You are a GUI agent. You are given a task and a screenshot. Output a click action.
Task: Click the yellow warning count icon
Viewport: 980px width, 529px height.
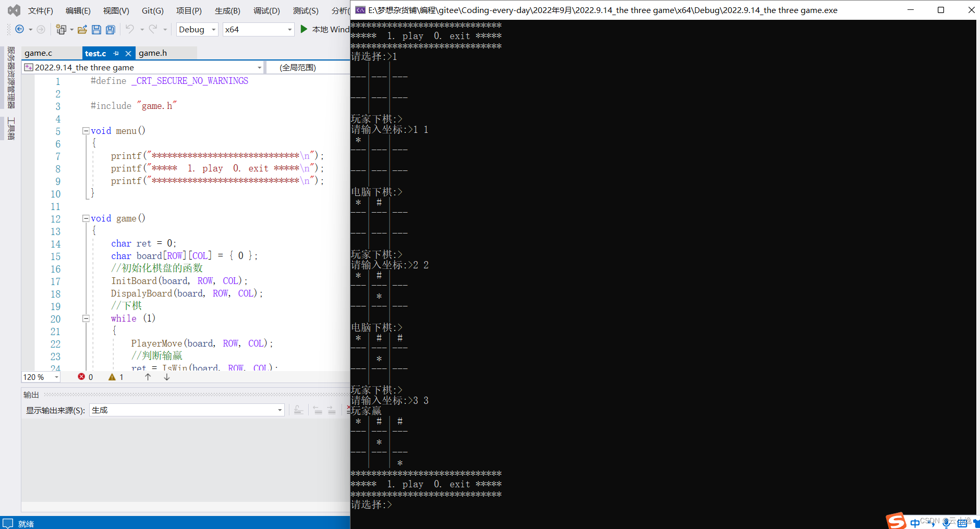click(112, 377)
